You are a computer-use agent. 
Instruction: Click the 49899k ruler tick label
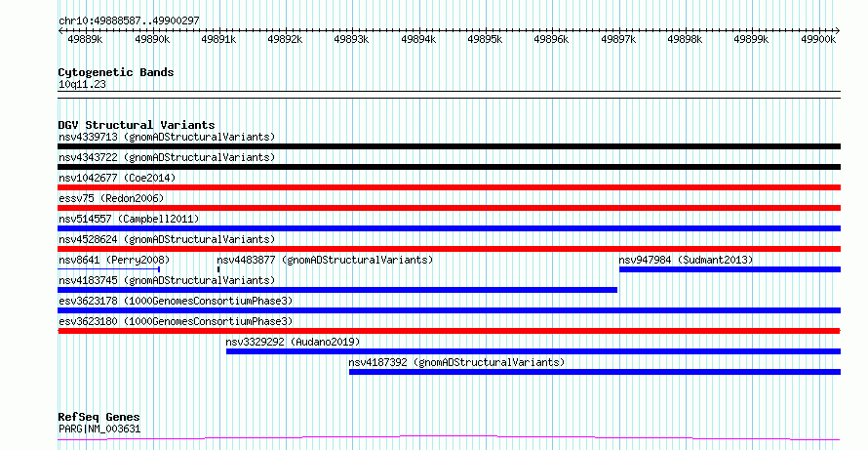[751, 39]
